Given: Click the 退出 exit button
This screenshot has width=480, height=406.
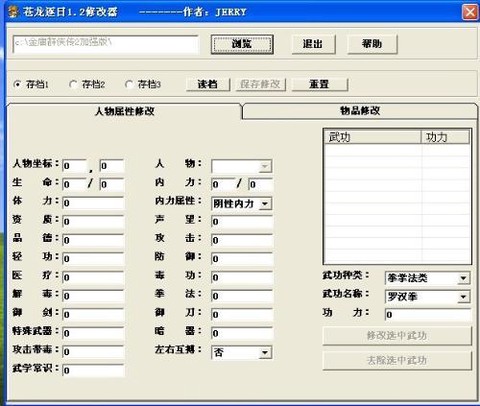Looking at the screenshot, I should pyautogui.click(x=313, y=44).
